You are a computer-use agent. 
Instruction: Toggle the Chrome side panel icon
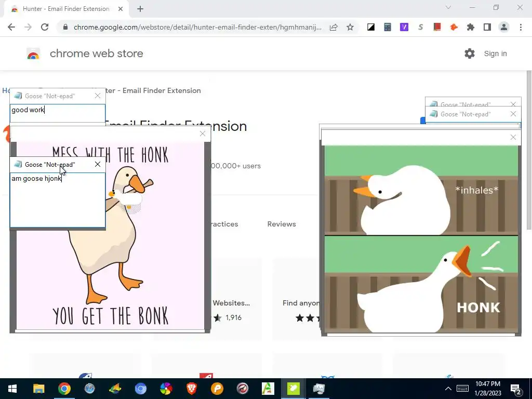pos(487,27)
